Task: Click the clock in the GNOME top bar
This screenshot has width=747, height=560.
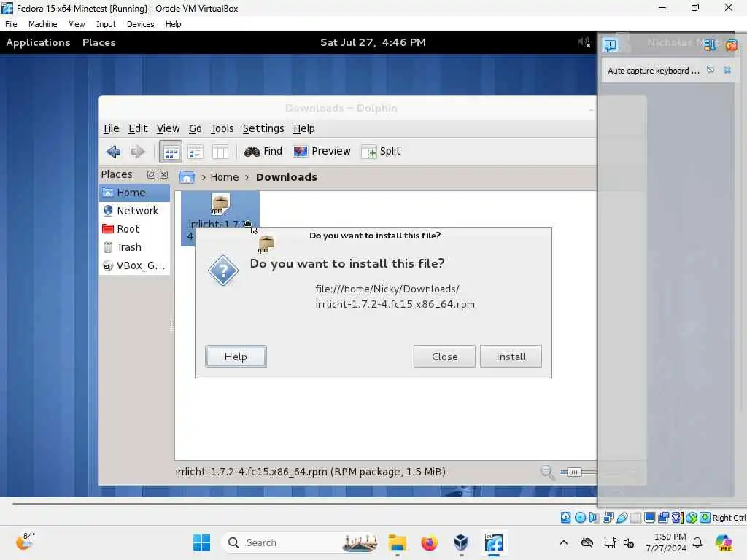Action: [373, 42]
